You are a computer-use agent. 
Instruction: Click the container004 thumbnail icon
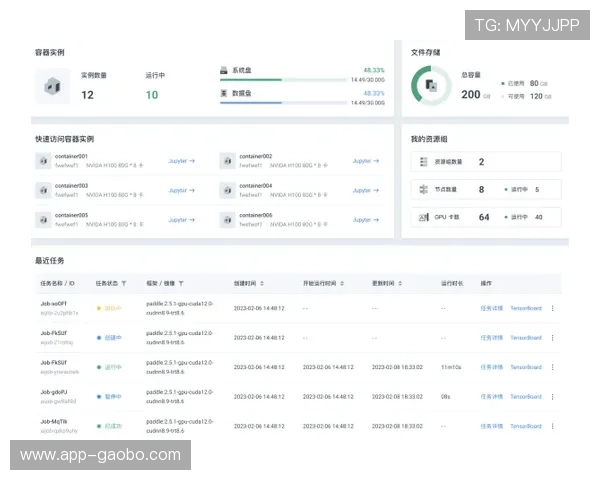[227, 189]
